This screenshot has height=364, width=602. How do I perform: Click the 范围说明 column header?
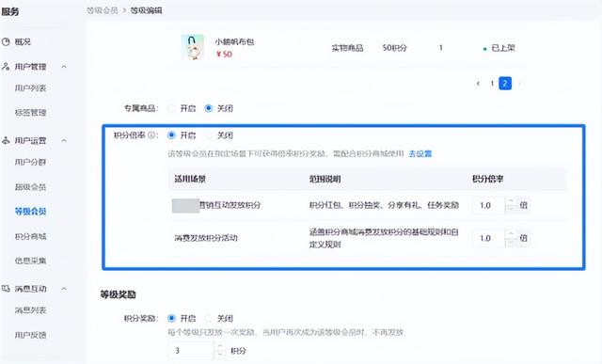(325, 179)
